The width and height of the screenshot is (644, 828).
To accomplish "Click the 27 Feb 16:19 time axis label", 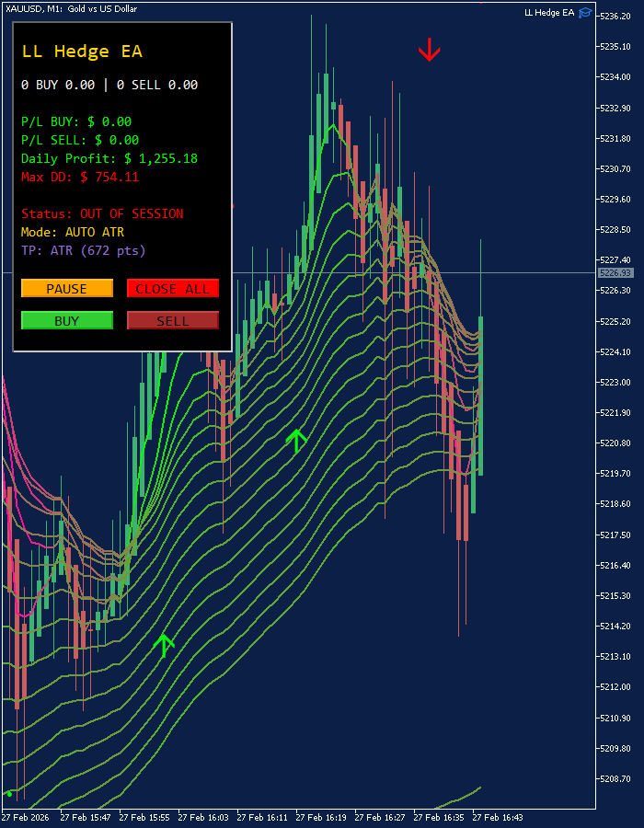I will coord(321,818).
